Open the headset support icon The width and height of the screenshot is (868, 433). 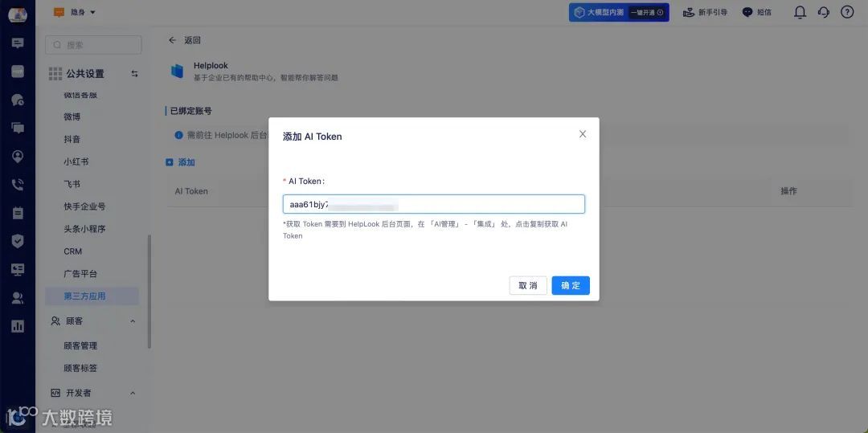pos(824,12)
